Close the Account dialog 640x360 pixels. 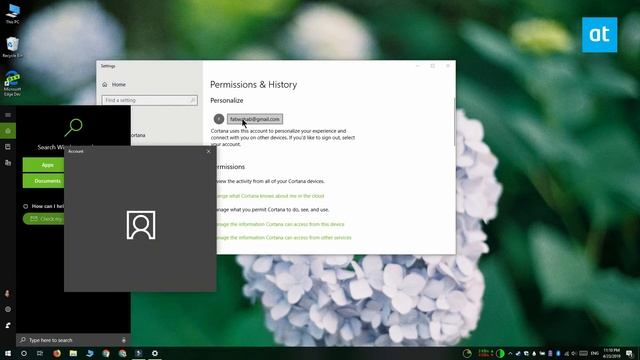(x=209, y=151)
